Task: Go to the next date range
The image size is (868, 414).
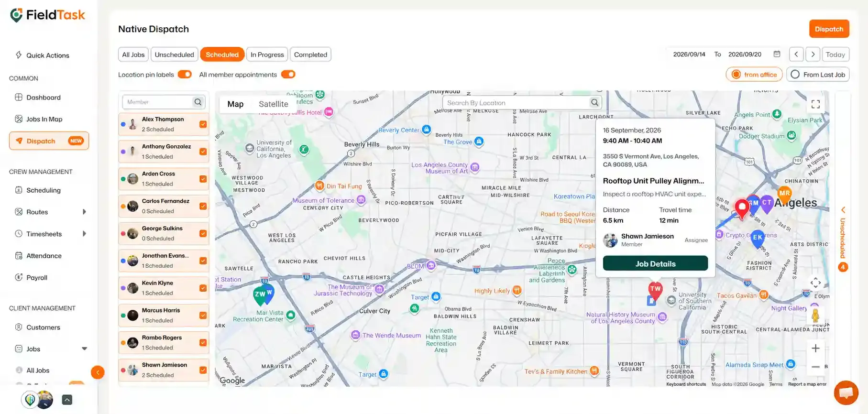Action: point(813,54)
